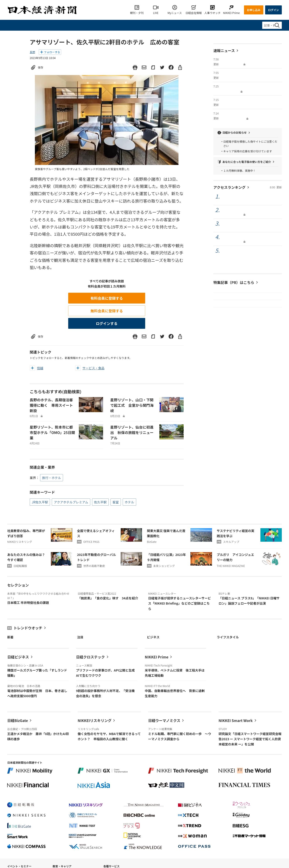Follow the サービス・食品 topic plus icon
Screen dimensions: 289x868
(78, 368)
